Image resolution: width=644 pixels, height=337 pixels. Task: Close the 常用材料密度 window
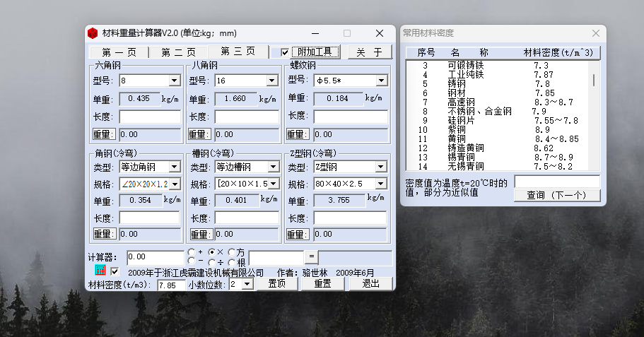click(595, 33)
